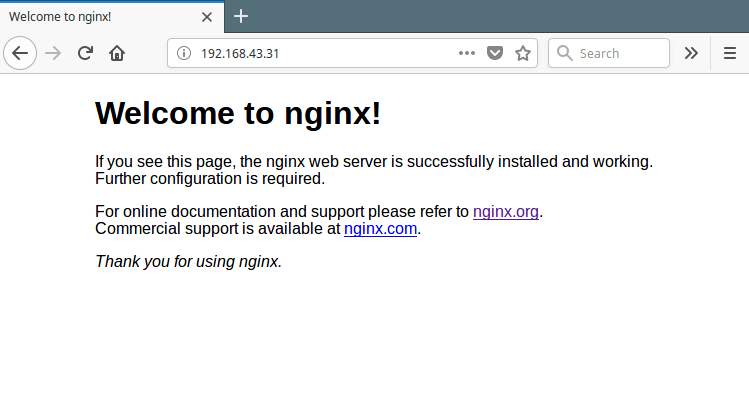This screenshot has height=403, width=749.
Task: Select the Welcome to nginx! tab
Action: (112, 17)
